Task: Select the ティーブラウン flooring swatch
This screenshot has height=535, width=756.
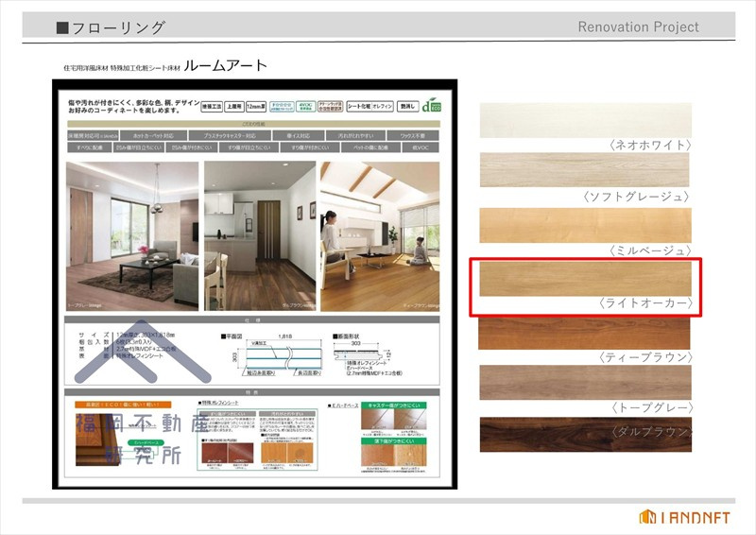Action: (x=584, y=334)
